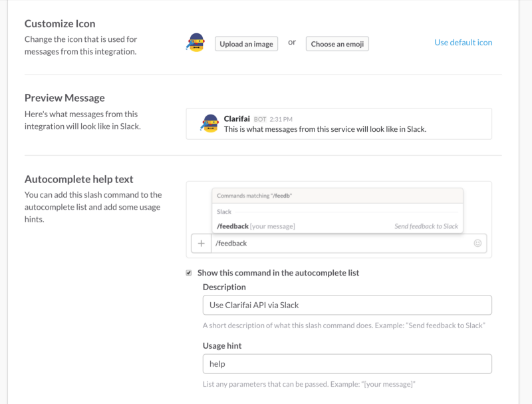This screenshot has height=404, width=532.
Task: Click the Use default icon link
Action: point(463,43)
